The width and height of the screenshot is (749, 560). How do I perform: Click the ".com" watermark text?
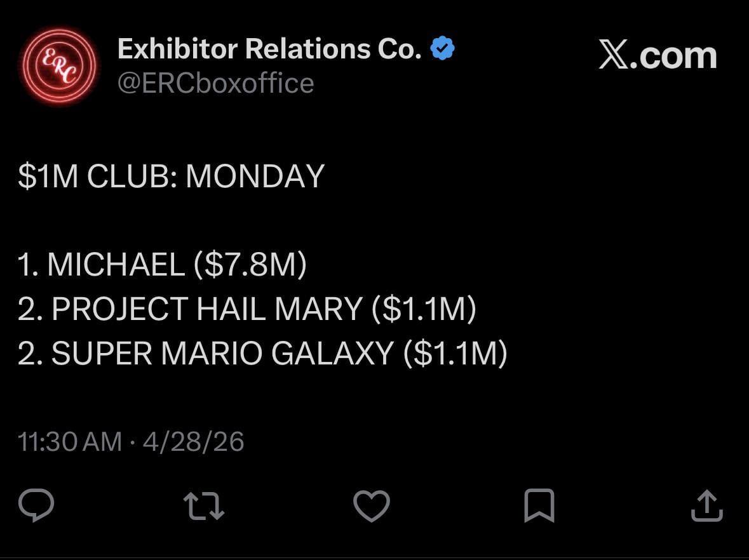pyautogui.click(x=678, y=57)
